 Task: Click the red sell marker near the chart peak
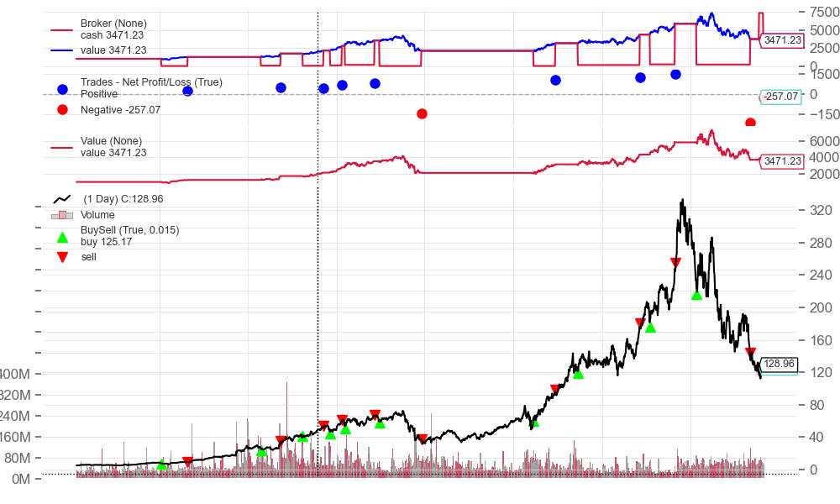(x=675, y=261)
